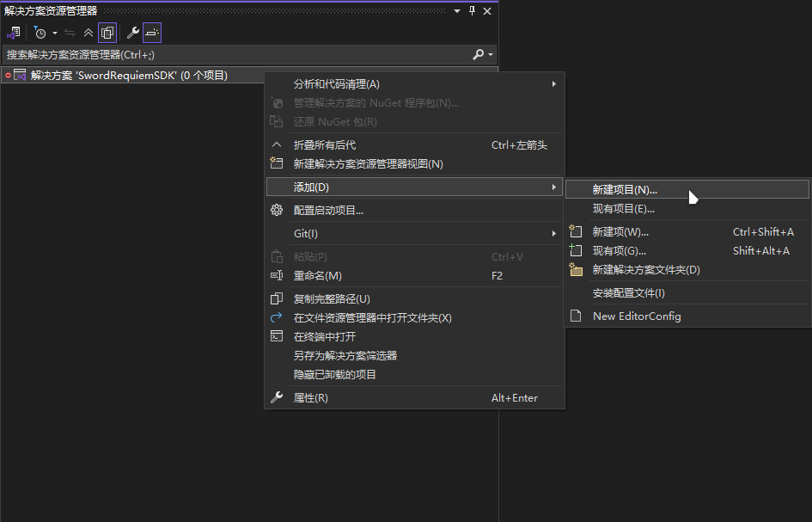
Task: Unpin the Solution Explorer panel
Action: coord(470,11)
